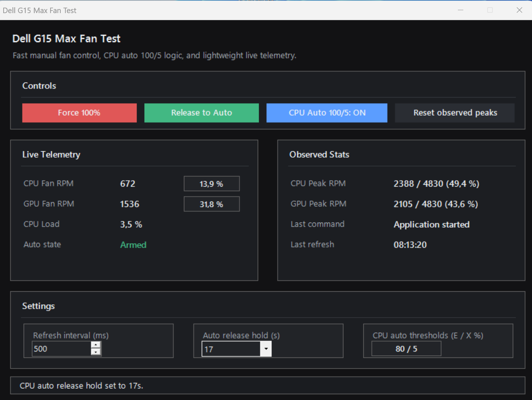Viewport: 532px width, 400px height.
Task: Click the CPU Load value 3,5 %
Action: point(131,224)
